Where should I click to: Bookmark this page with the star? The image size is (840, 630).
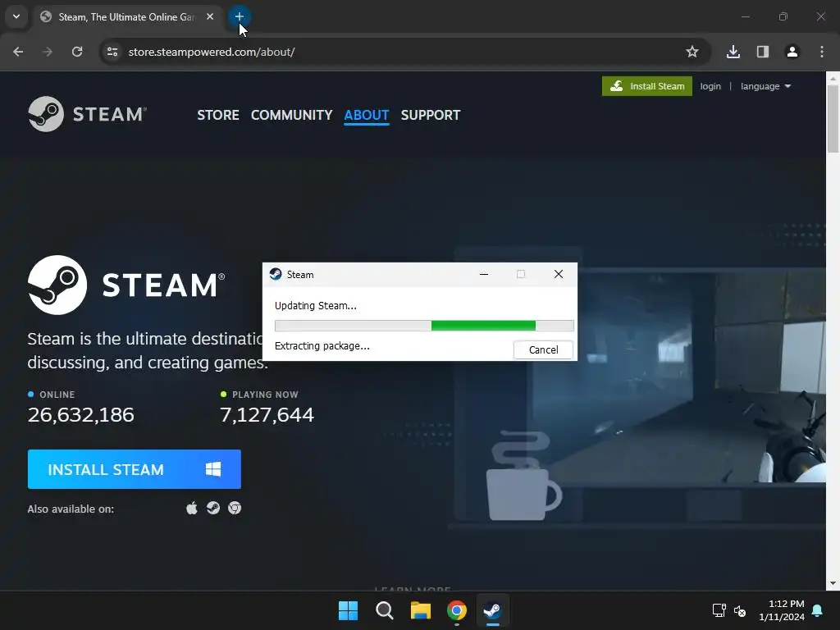pyautogui.click(x=692, y=52)
